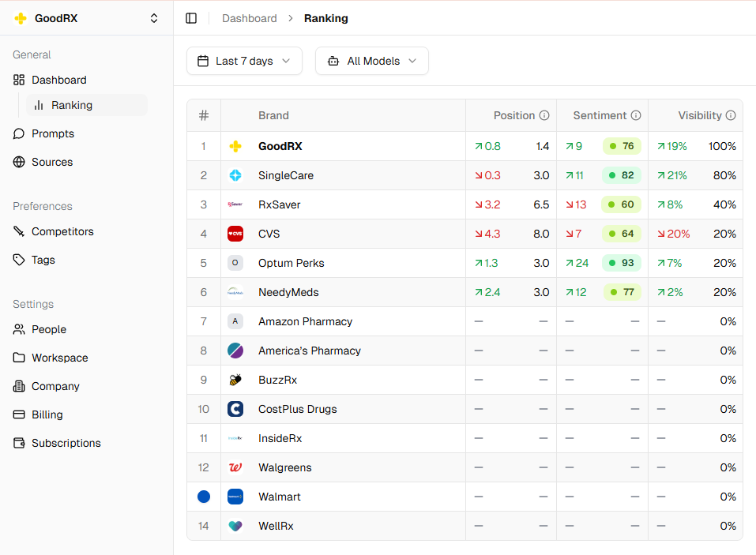Open the All Models filter dropdown
756x555 pixels.
(372, 62)
